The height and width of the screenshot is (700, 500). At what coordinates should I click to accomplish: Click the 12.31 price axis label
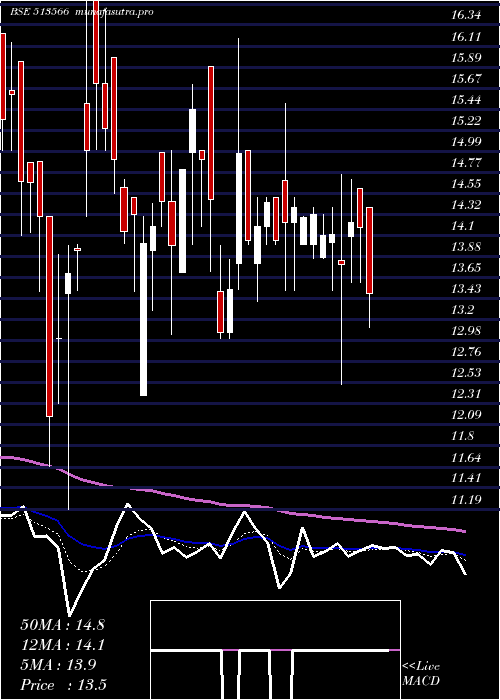[466, 394]
